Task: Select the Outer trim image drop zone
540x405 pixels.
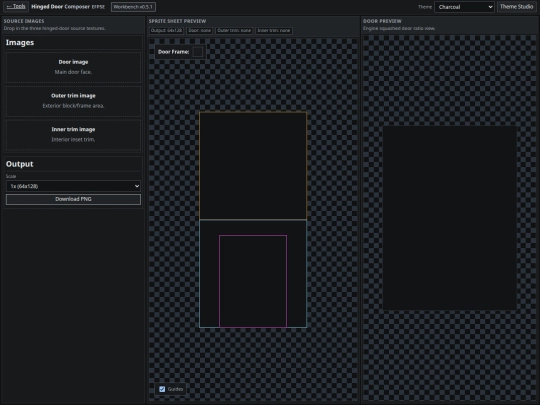Action: point(73,101)
